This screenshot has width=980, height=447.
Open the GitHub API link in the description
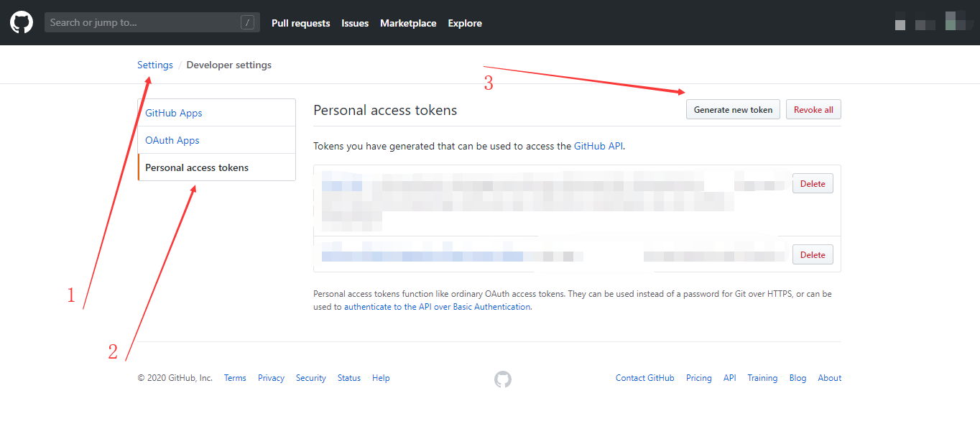point(598,146)
